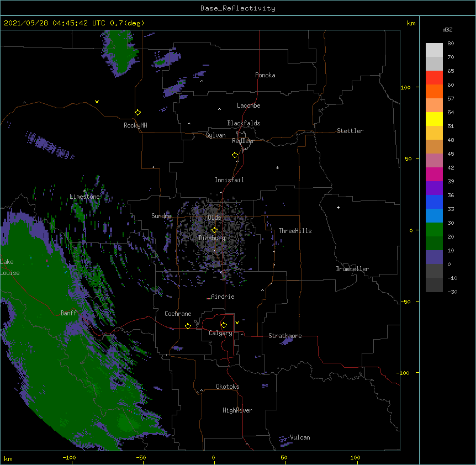Click the Vulcan label
Screen dimensions: 476x465
coord(300,437)
